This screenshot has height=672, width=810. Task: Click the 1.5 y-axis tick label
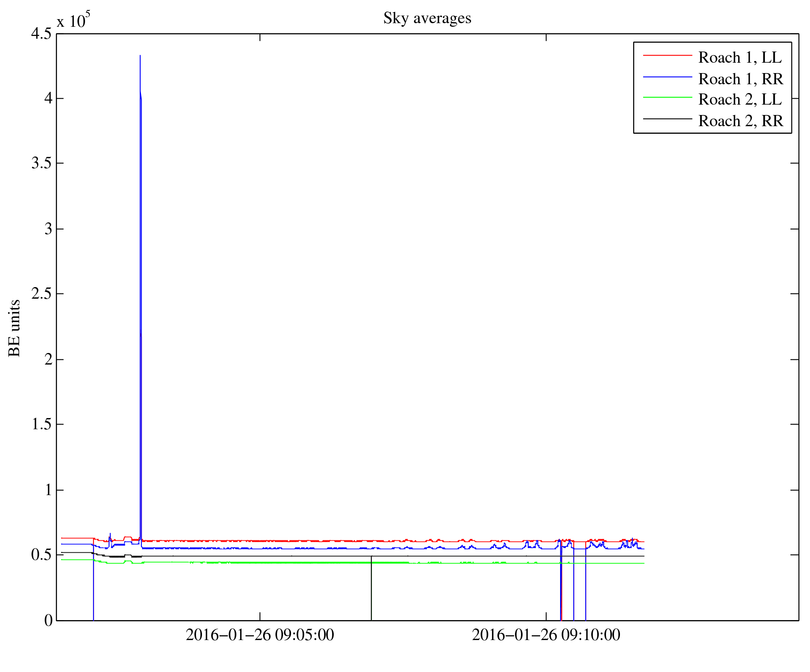(x=41, y=424)
